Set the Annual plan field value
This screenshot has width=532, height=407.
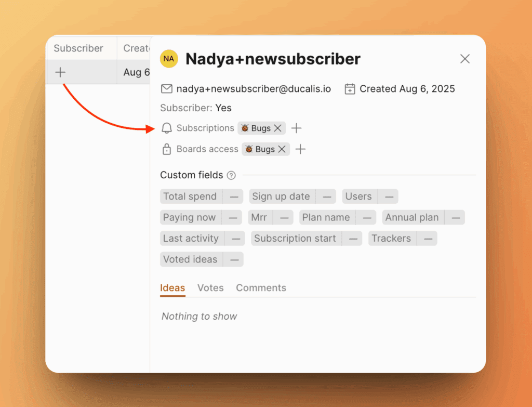(455, 217)
